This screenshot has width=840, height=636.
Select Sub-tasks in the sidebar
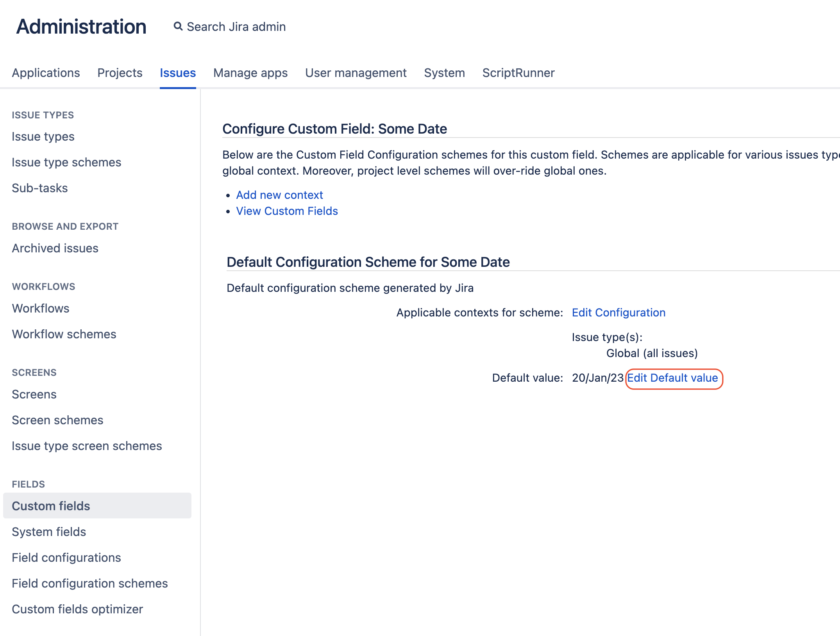pyautogui.click(x=40, y=188)
